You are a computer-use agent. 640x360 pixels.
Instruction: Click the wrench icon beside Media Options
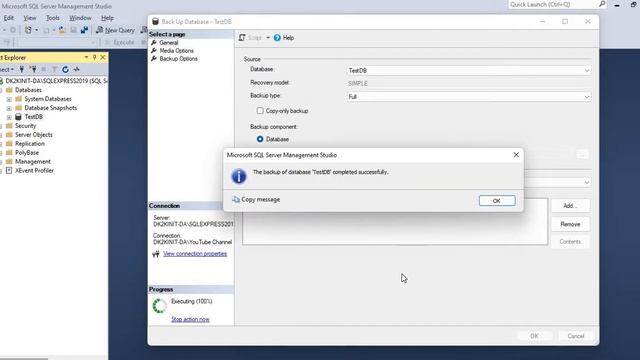click(154, 51)
